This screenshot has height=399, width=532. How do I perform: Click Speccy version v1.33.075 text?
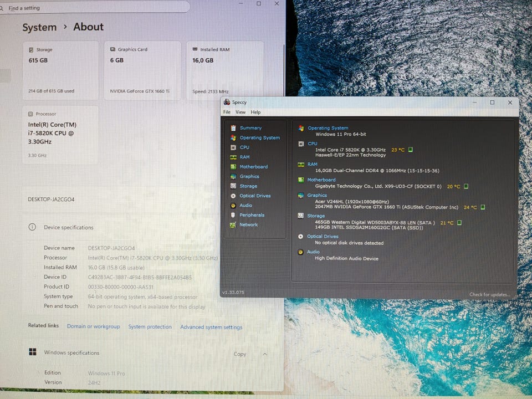(233, 293)
